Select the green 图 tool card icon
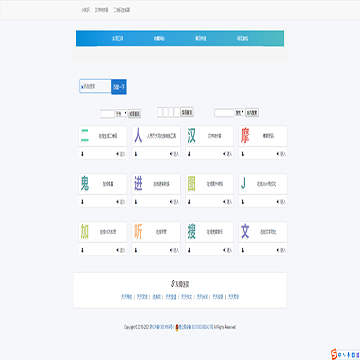Image resolution: width=360 pixels, height=360 pixels. tap(191, 184)
